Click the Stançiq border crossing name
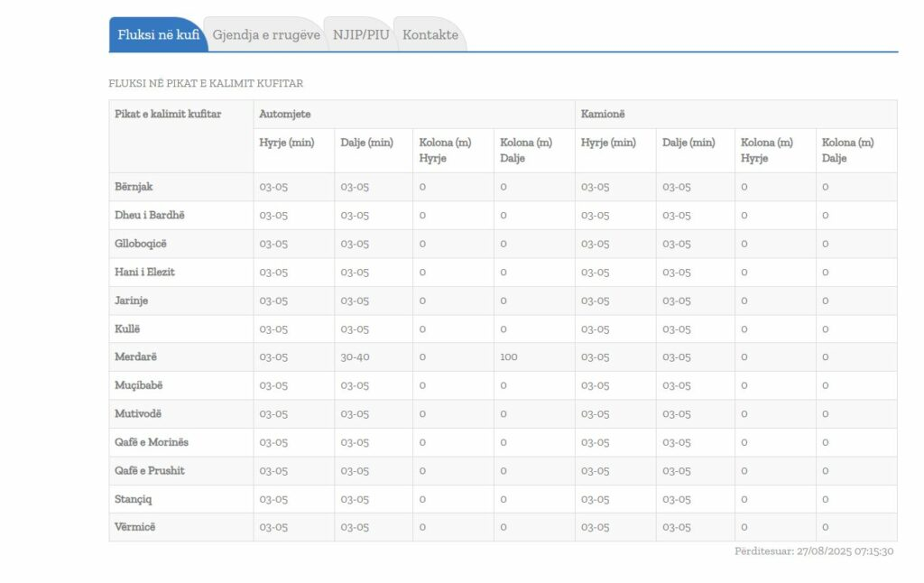Viewport: 924px width, 583px height. point(134,499)
